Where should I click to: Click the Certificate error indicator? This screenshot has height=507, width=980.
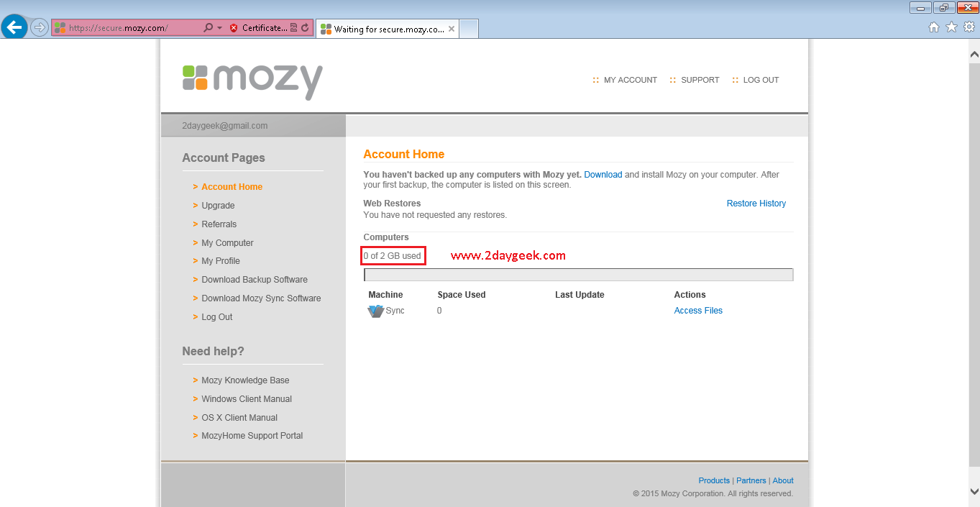[x=258, y=28]
